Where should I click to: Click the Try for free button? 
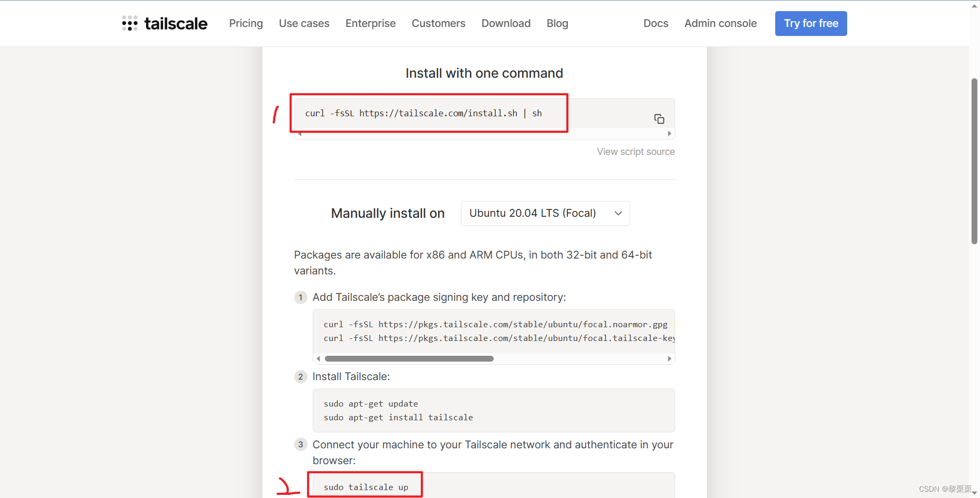pyautogui.click(x=811, y=23)
